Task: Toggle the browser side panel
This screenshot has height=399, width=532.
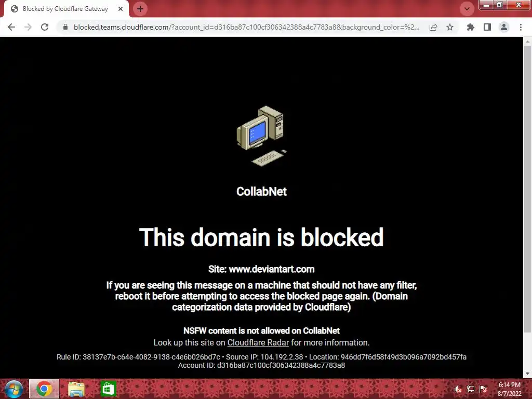Action: (x=487, y=27)
